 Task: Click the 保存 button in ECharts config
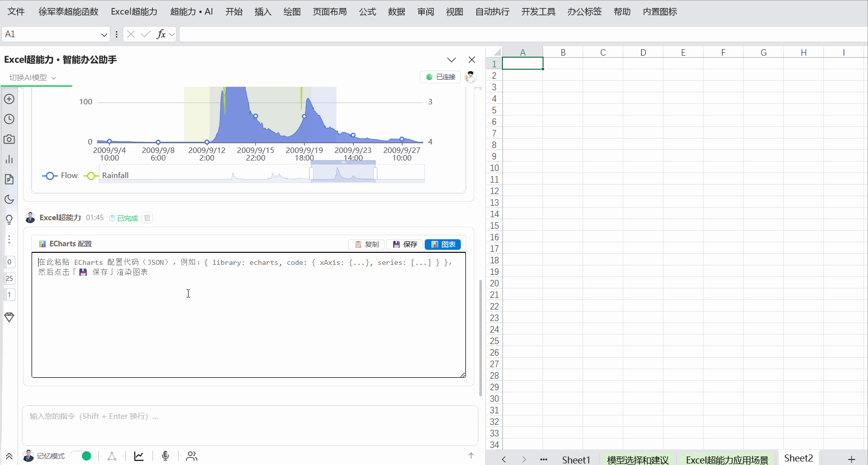[x=405, y=244]
